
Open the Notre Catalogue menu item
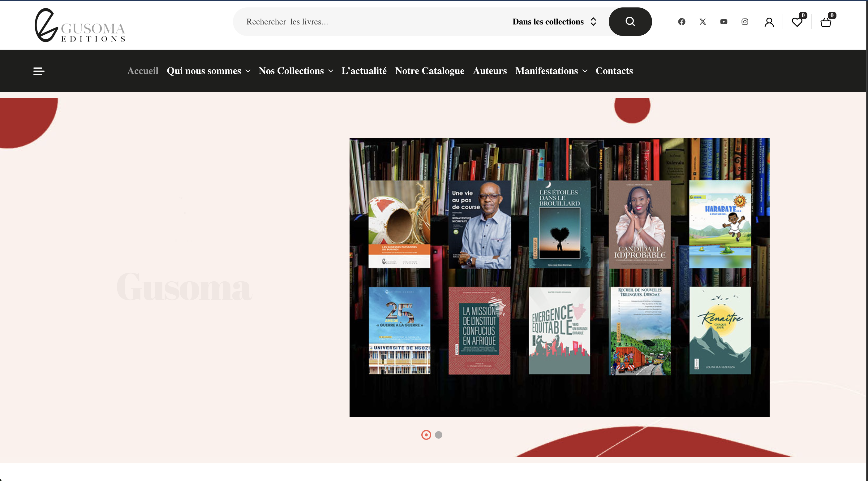(430, 71)
